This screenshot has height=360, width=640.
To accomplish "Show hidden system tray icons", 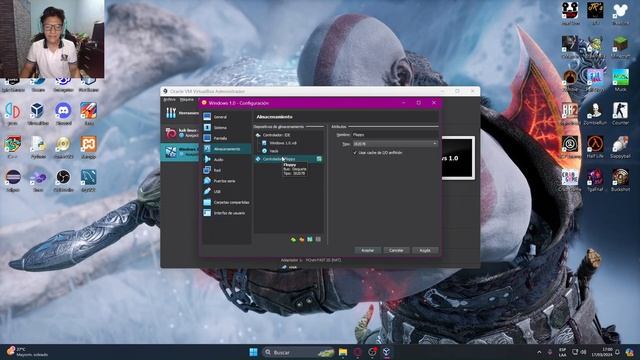I will click(539, 352).
